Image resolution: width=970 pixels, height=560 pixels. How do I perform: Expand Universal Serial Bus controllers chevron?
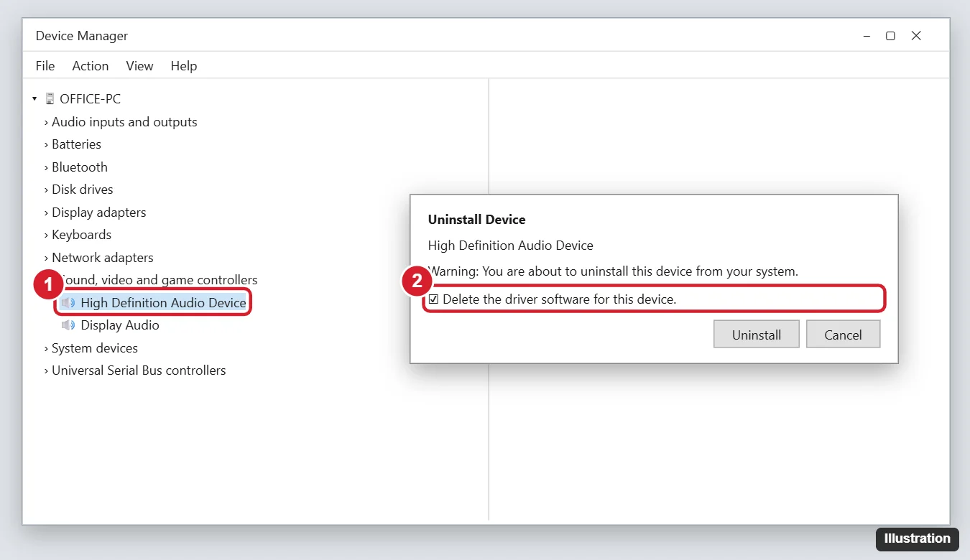pos(46,370)
